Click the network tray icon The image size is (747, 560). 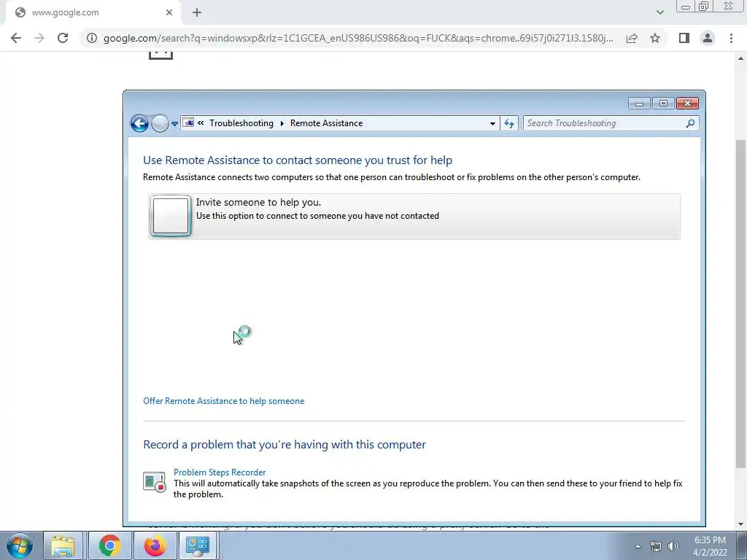point(656,546)
